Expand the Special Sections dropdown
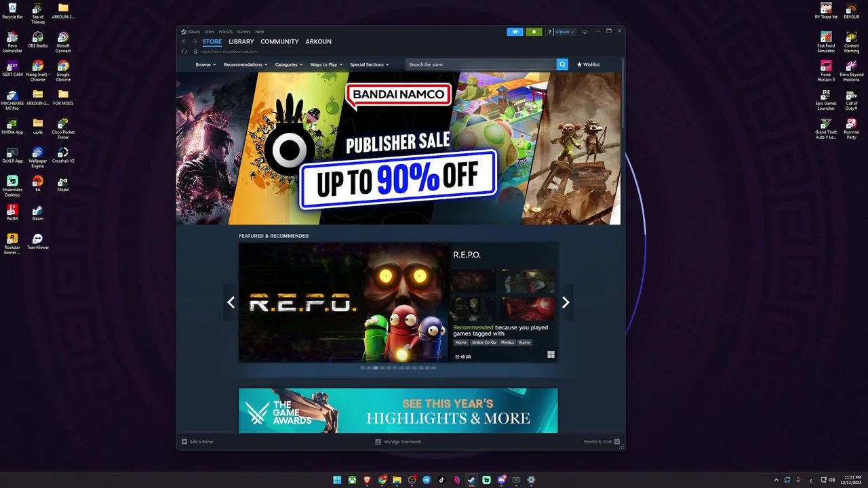868x488 pixels. [370, 64]
